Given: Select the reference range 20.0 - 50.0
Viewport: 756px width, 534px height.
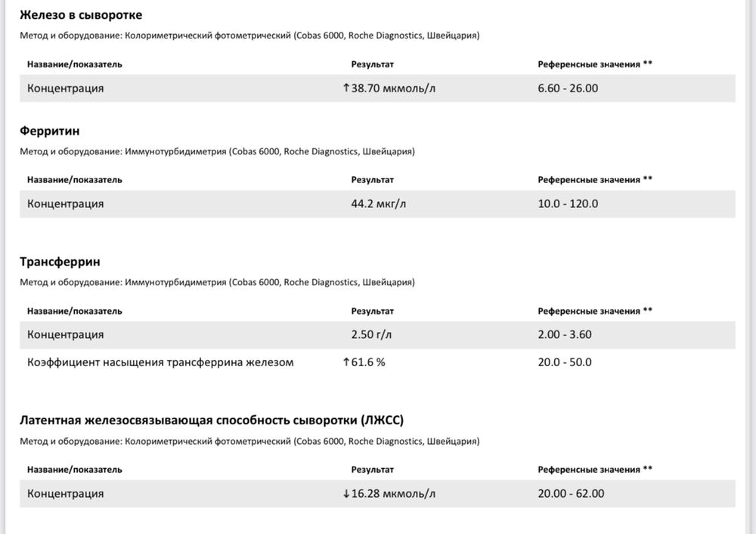Looking at the screenshot, I should 565,362.
